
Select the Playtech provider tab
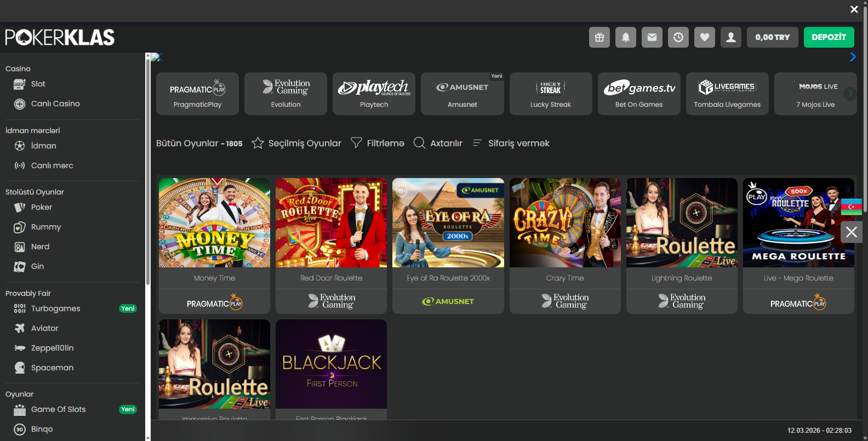[x=374, y=94]
